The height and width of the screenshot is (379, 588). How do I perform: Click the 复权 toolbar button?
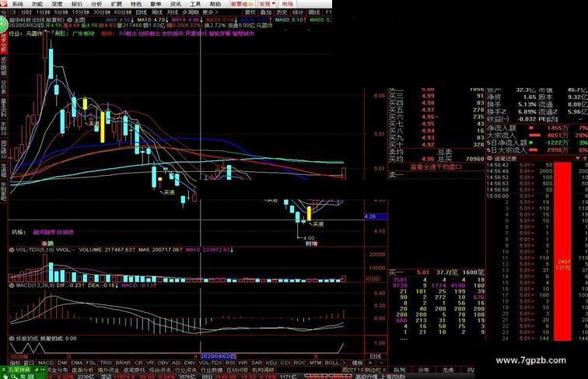point(250,12)
